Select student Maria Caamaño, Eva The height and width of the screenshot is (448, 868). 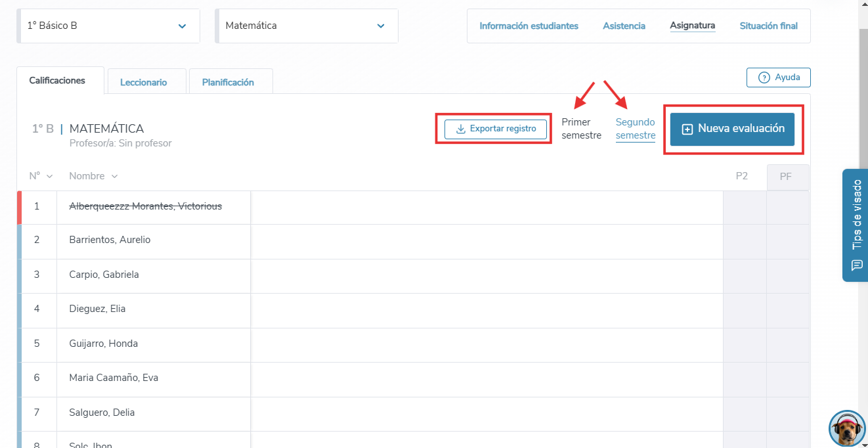pyautogui.click(x=114, y=378)
